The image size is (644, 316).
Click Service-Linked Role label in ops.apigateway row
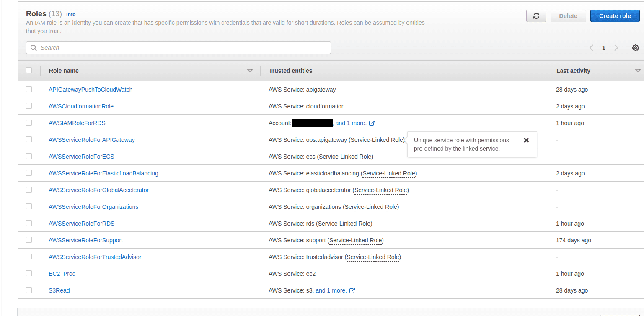click(377, 140)
